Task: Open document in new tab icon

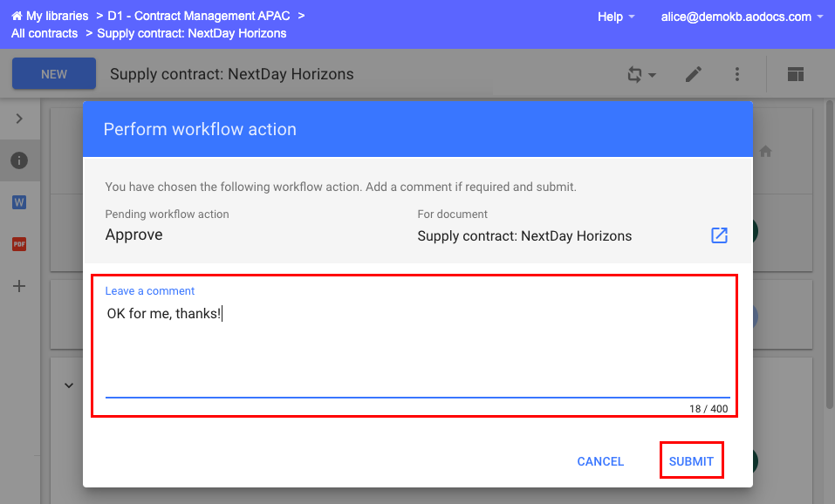Action: [719, 235]
